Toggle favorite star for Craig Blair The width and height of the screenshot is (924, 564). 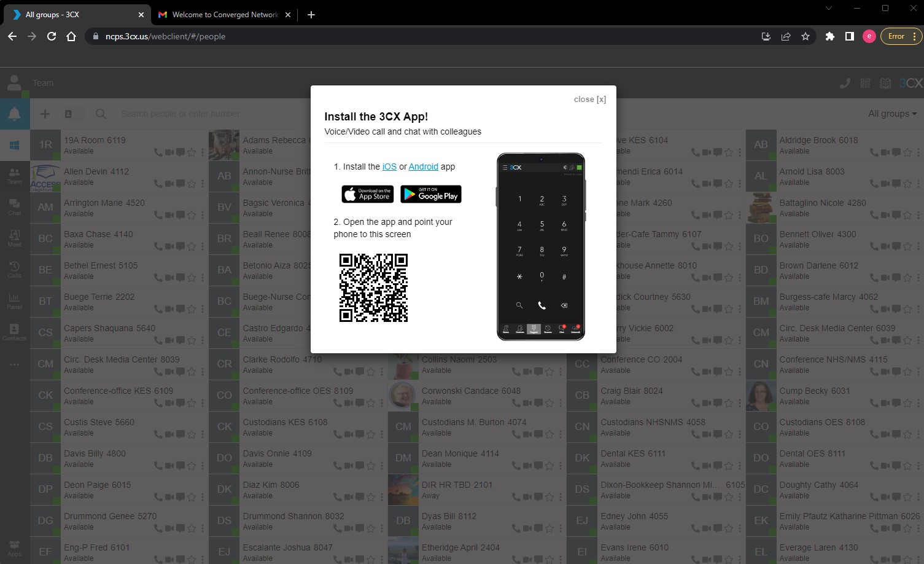click(x=728, y=403)
